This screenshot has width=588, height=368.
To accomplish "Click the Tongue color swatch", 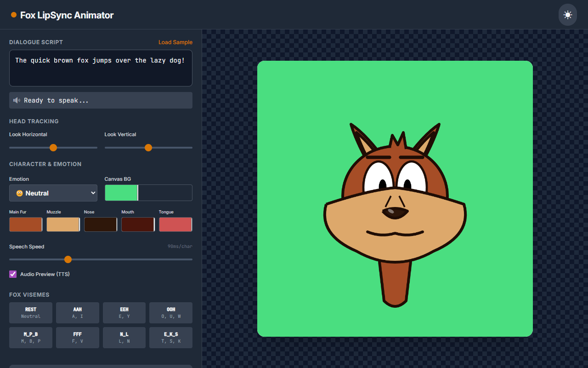I will pos(175,224).
